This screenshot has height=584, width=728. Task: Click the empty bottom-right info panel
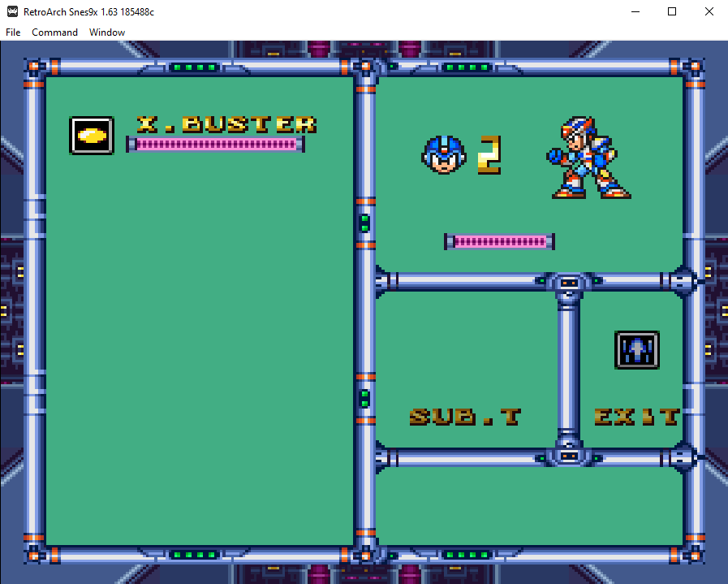[529, 506]
